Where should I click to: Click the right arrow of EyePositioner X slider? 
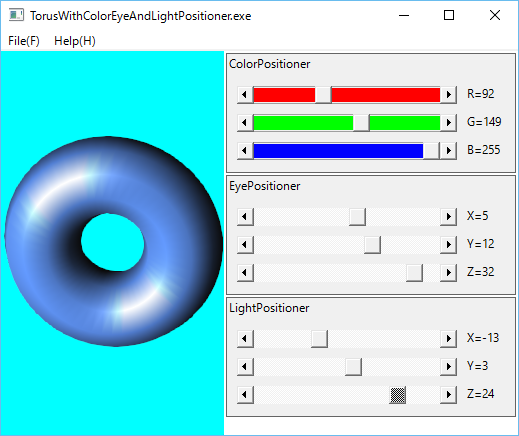point(448,217)
